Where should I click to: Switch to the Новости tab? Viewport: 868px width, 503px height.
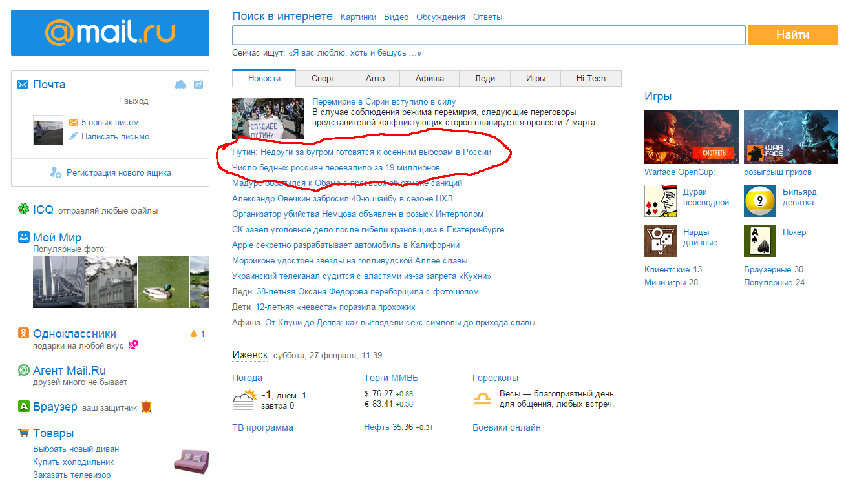(264, 78)
